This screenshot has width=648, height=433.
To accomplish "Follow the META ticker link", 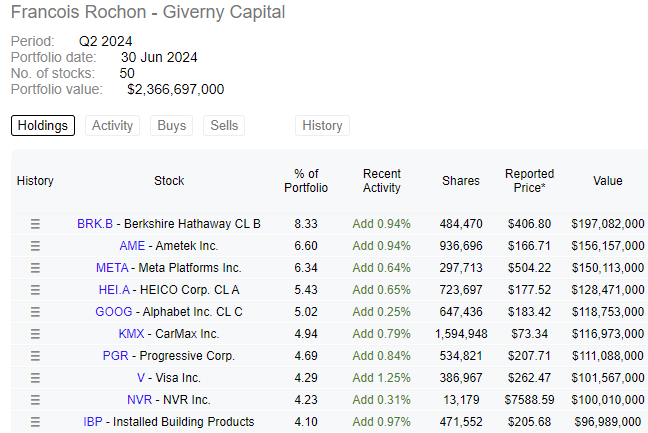I will pos(112,268).
